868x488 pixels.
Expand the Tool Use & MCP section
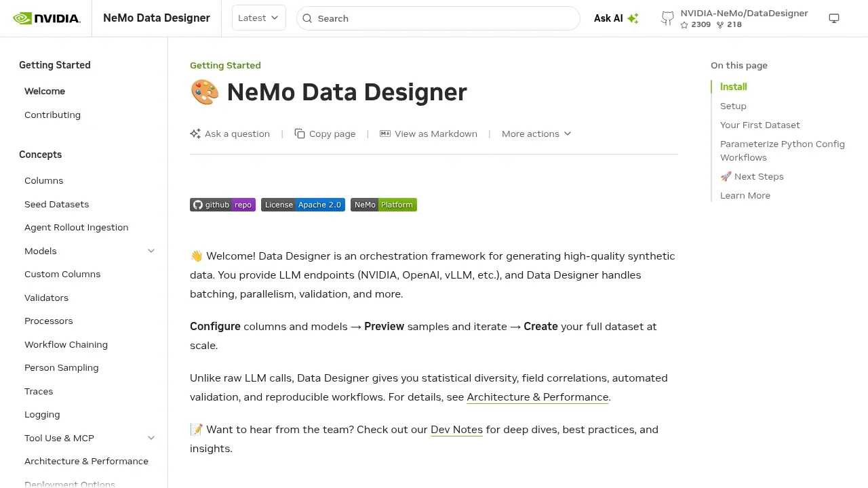point(151,438)
